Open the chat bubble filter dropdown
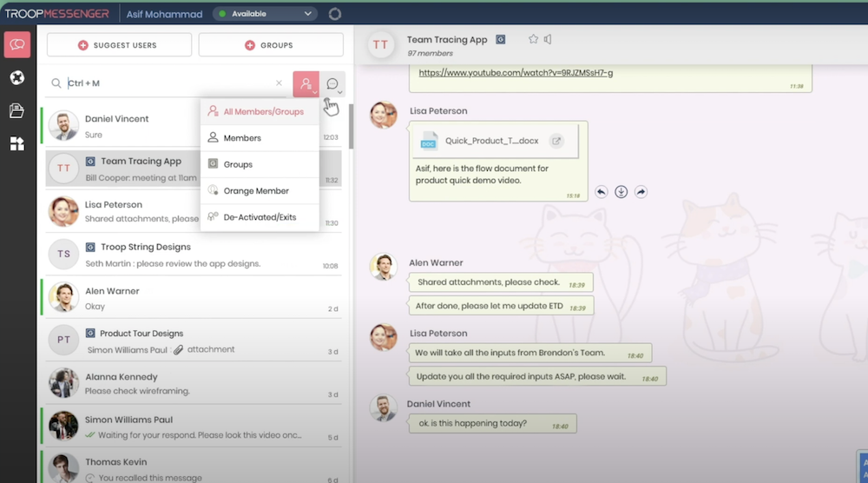The image size is (868, 483). [332, 83]
